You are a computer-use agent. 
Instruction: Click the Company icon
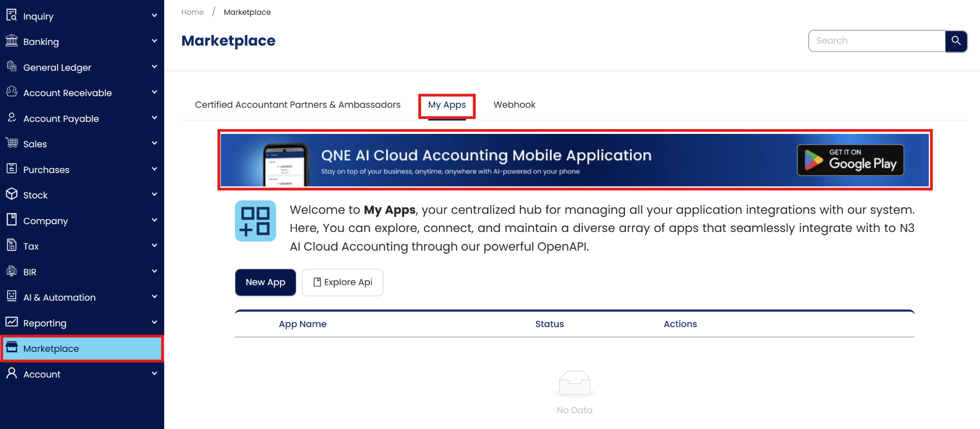coord(11,220)
